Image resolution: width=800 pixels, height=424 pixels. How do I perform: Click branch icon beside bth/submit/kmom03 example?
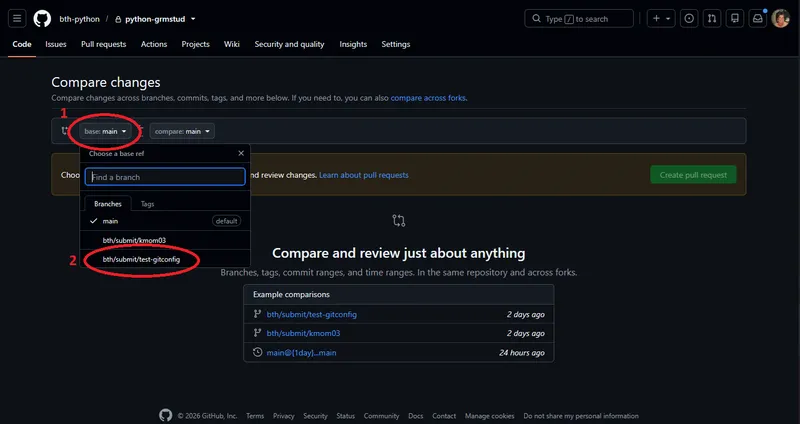click(258, 333)
